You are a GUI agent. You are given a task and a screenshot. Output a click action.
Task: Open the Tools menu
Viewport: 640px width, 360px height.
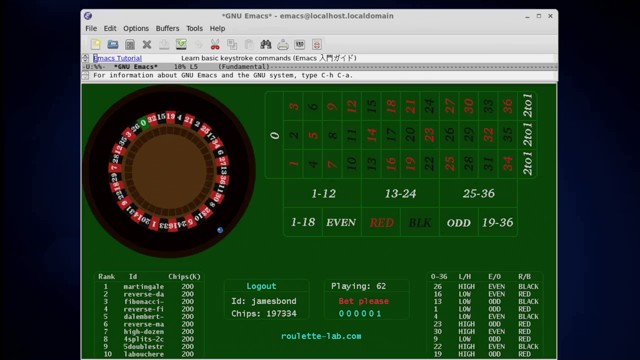(x=194, y=28)
